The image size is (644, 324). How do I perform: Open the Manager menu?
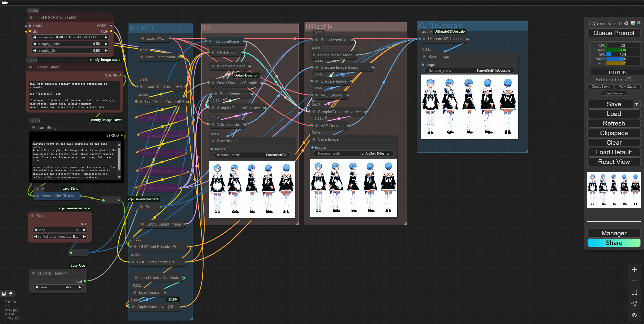point(614,233)
